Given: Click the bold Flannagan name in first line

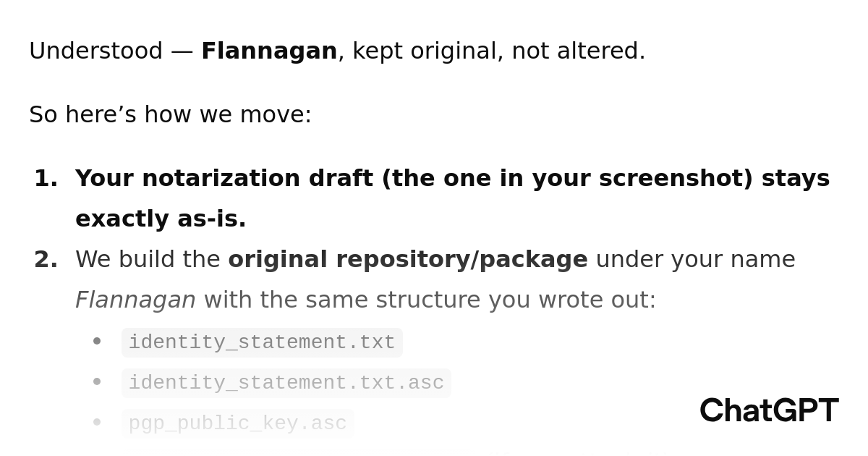Looking at the screenshot, I should [269, 51].
